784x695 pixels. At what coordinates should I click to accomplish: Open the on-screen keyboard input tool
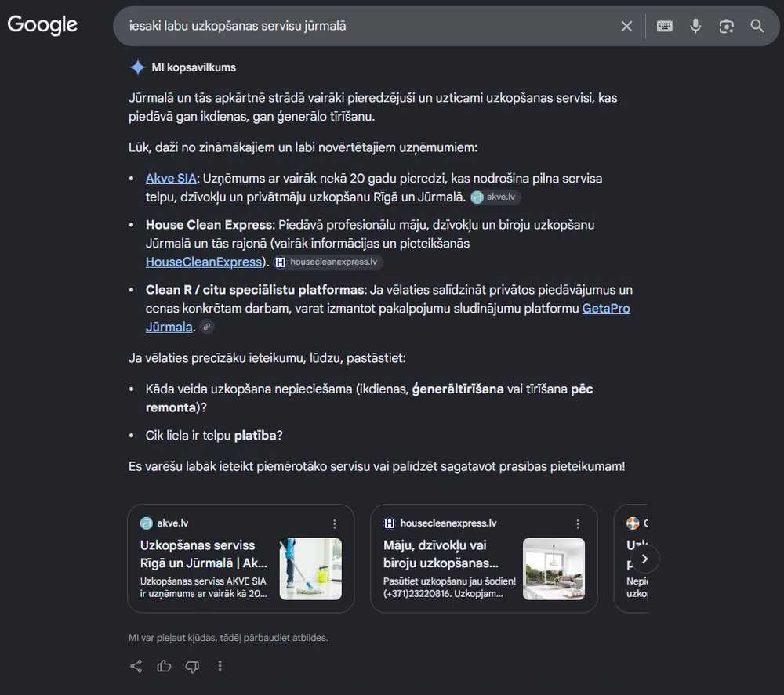click(x=665, y=26)
